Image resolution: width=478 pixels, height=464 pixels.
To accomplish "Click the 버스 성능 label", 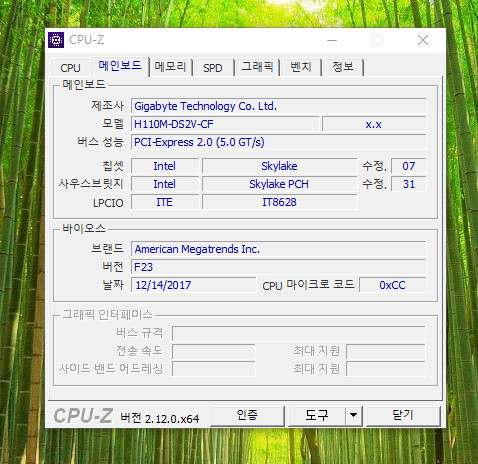I will pyautogui.click(x=100, y=142).
